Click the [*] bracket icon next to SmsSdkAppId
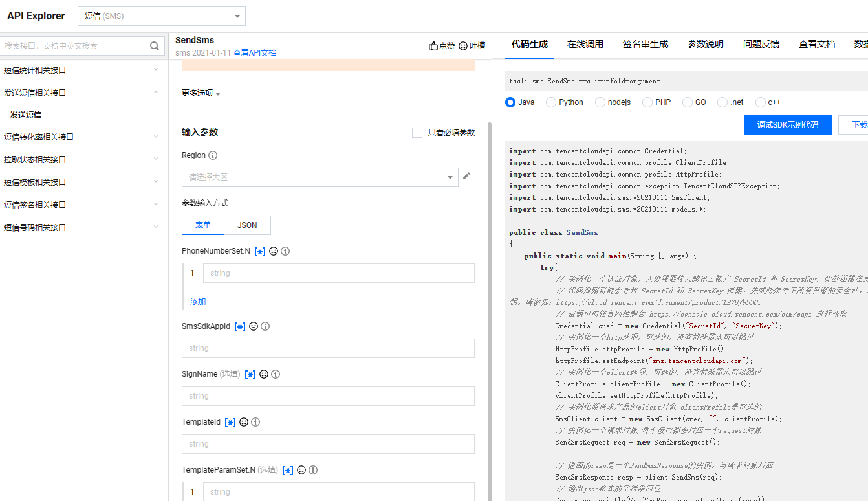The image size is (868, 501). click(x=240, y=327)
